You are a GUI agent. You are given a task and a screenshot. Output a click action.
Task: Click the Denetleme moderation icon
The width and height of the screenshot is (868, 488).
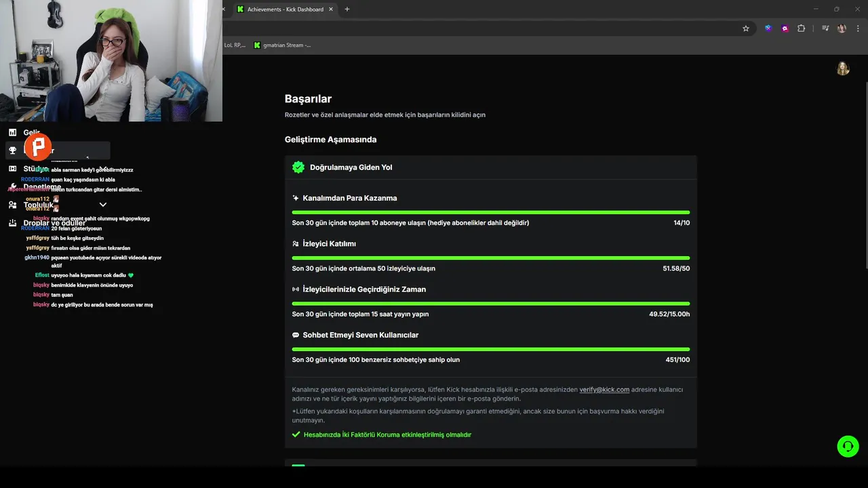click(12, 186)
